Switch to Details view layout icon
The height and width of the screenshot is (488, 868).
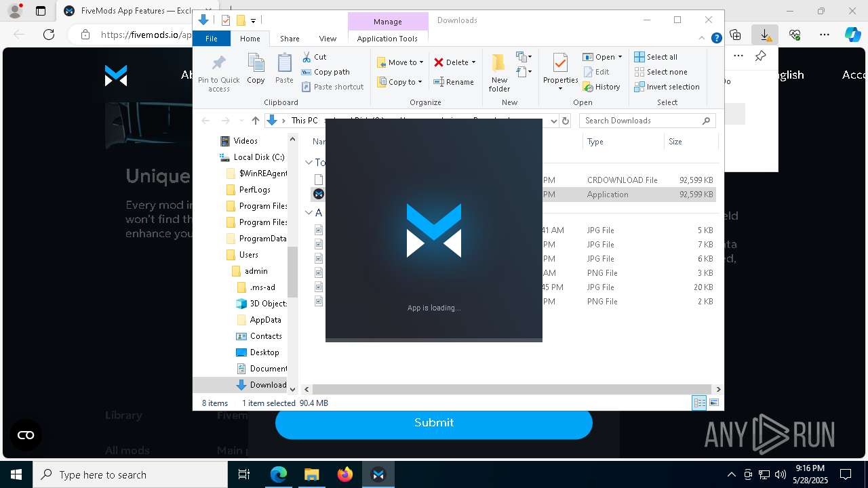coord(699,403)
